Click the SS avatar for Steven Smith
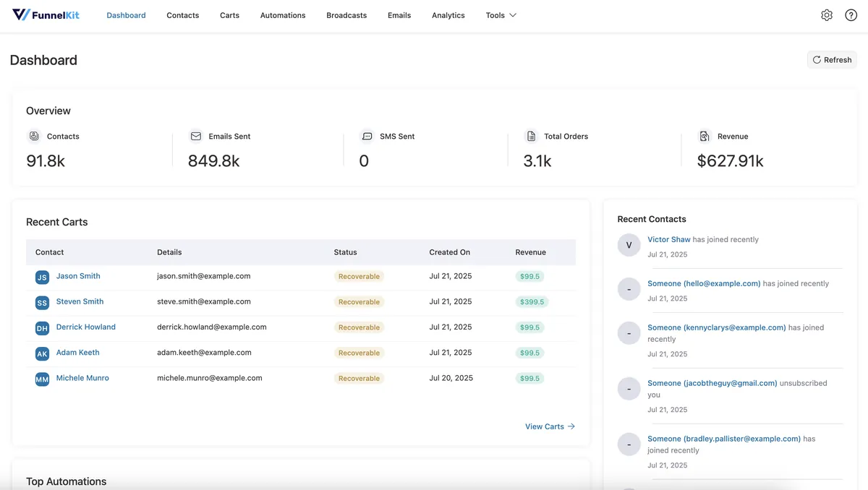The width and height of the screenshot is (868, 490). click(x=42, y=303)
